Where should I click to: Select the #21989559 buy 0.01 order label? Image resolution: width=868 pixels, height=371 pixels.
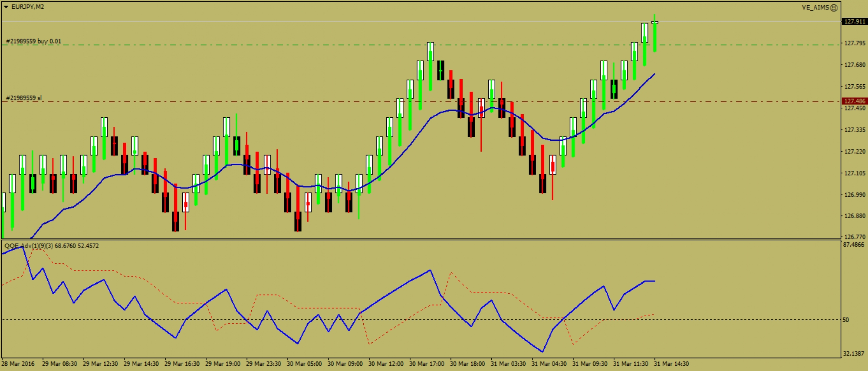coord(33,41)
